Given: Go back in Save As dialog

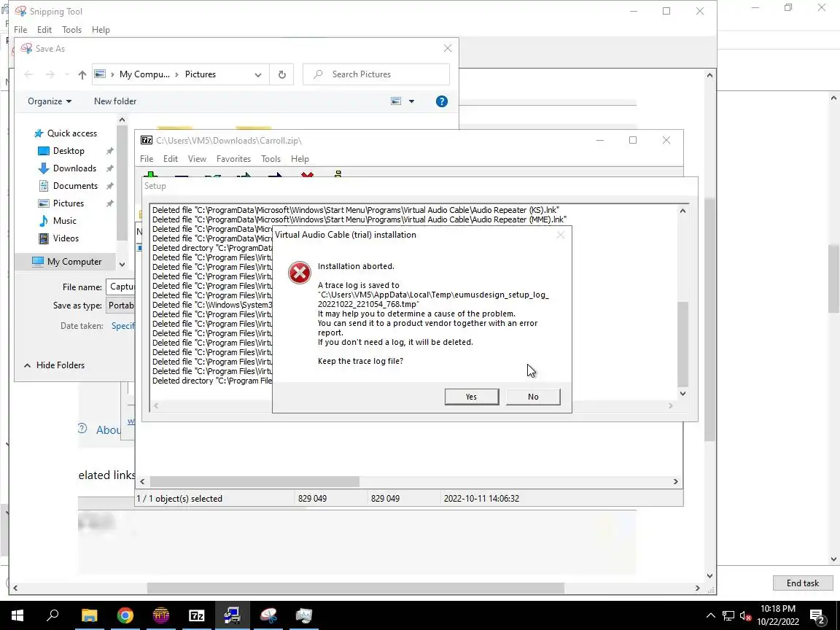Looking at the screenshot, I should (x=29, y=74).
